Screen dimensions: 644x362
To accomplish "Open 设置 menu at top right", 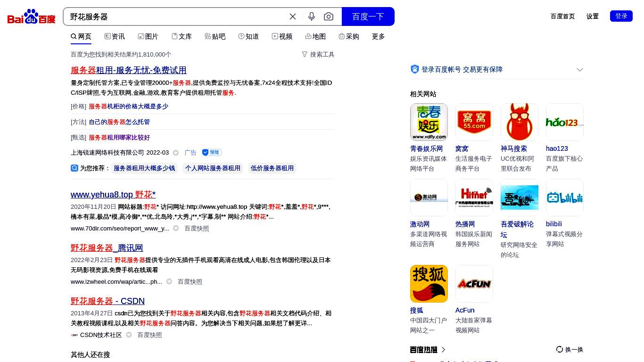I will point(593,16).
